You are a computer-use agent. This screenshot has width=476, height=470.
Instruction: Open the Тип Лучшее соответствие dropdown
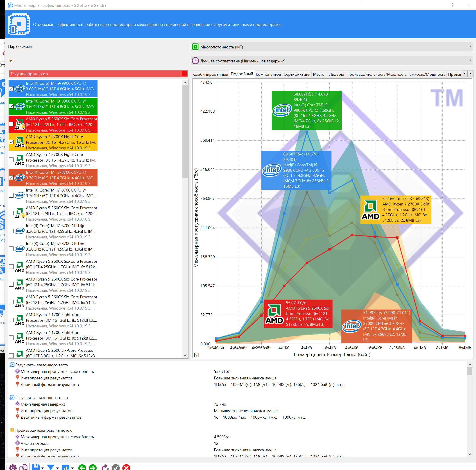coord(331,61)
